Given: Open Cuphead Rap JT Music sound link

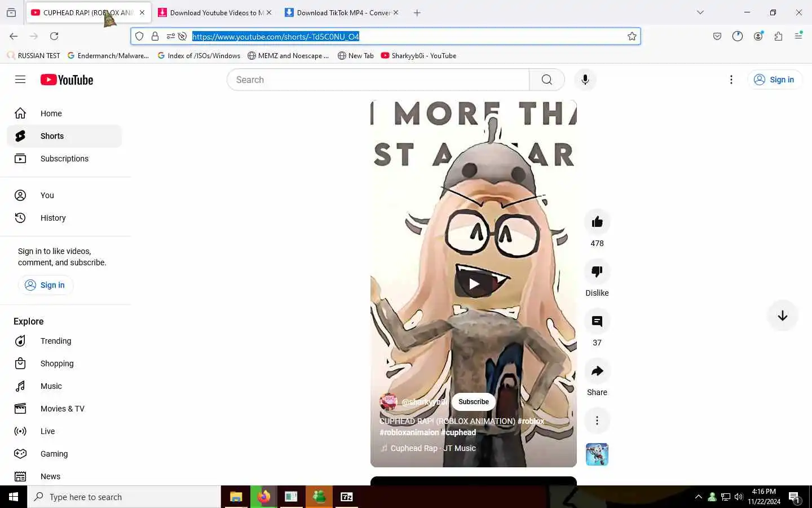Looking at the screenshot, I should click(433, 448).
